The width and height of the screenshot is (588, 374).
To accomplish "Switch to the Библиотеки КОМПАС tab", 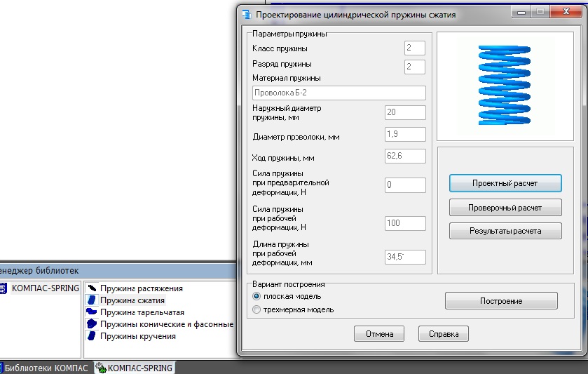I will 44,368.
